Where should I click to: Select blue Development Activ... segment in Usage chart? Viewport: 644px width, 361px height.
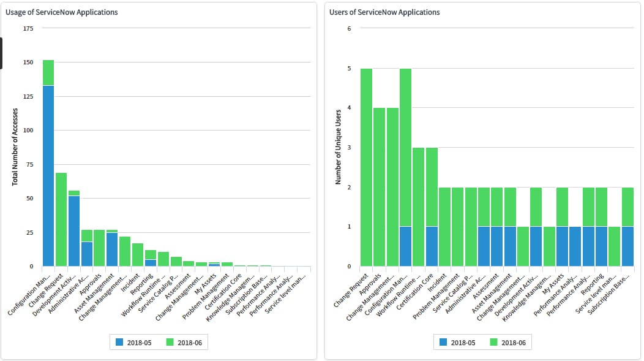tap(74, 231)
